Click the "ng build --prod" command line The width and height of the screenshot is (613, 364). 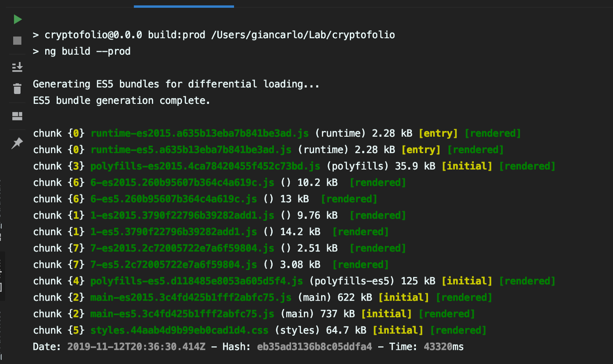pos(88,51)
